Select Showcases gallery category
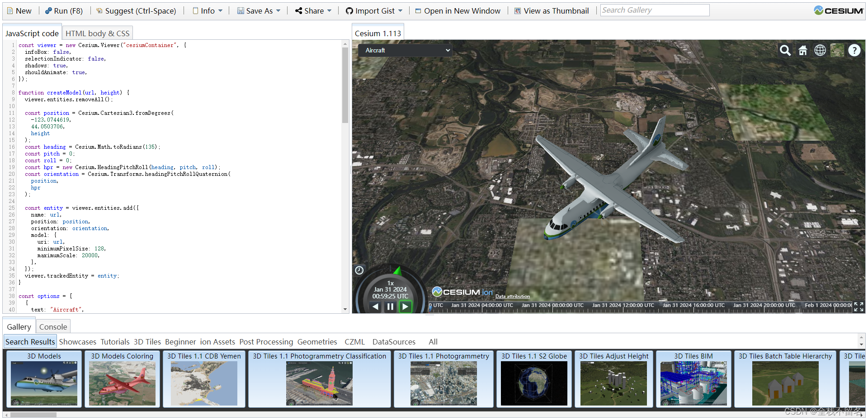 click(x=78, y=342)
